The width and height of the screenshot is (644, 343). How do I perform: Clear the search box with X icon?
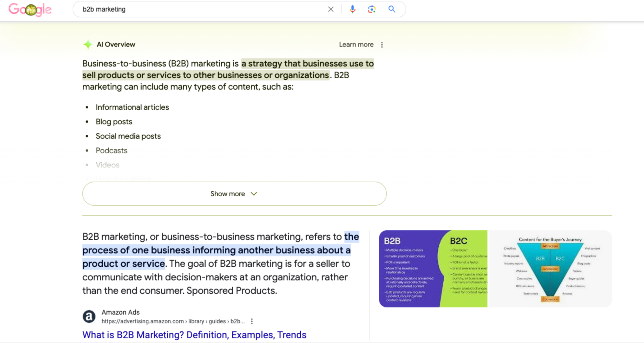[331, 9]
